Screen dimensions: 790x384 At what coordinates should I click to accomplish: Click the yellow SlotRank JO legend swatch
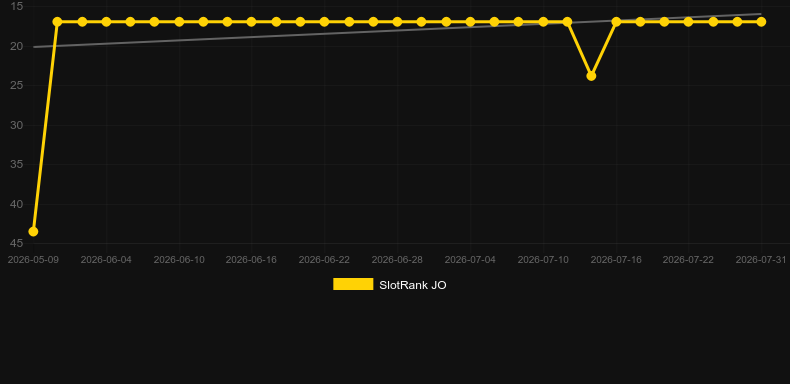tap(353, 284)
